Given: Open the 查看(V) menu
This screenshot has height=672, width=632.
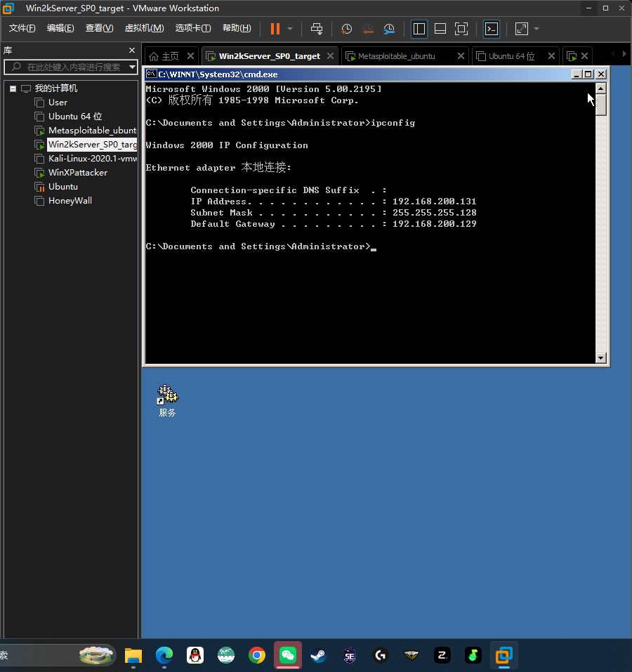Looking at the screenshot, I should tap(100, 28).
